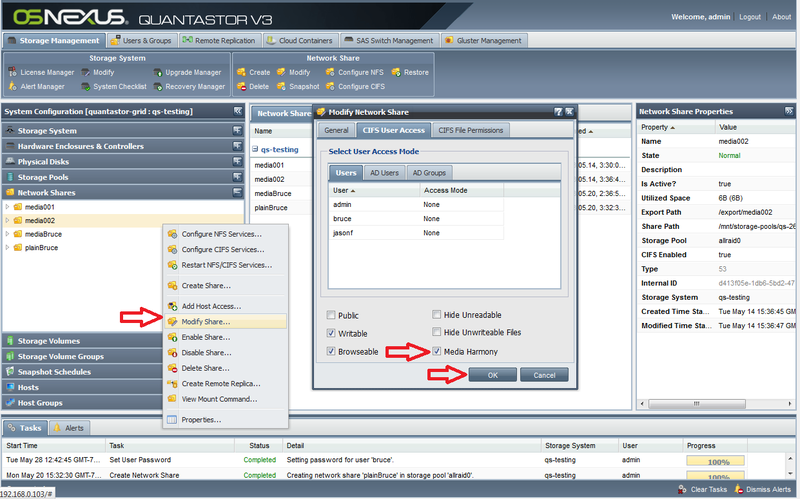Image resolution: width=800 pixels, height=499 pixels.
Task: Click Modify in Storage System group
Action: (98, 72)
